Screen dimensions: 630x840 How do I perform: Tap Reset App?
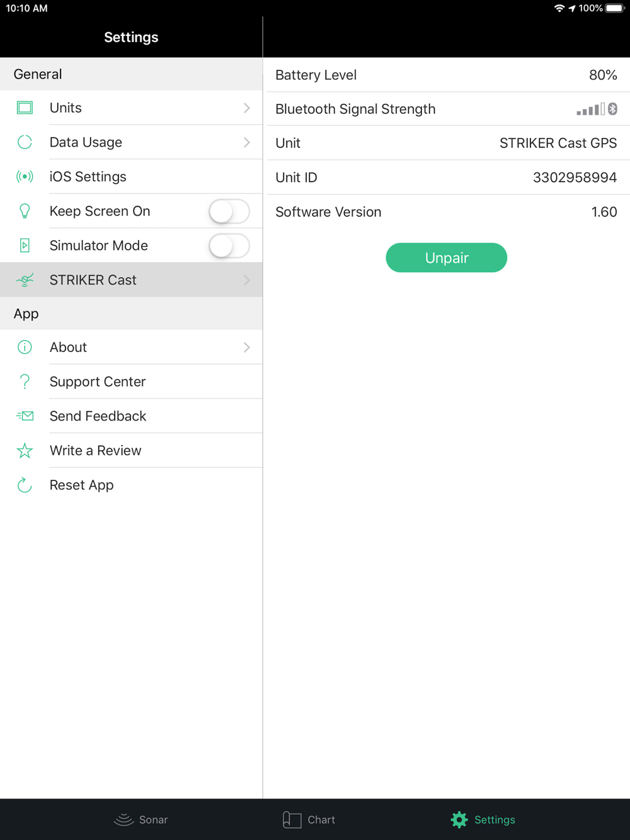pos(131,485)
